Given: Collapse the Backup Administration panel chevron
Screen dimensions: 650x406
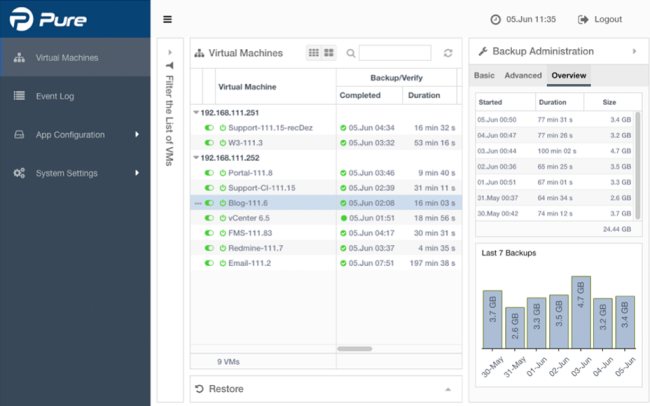Looking at the screenshot, I should pos(634,51).
